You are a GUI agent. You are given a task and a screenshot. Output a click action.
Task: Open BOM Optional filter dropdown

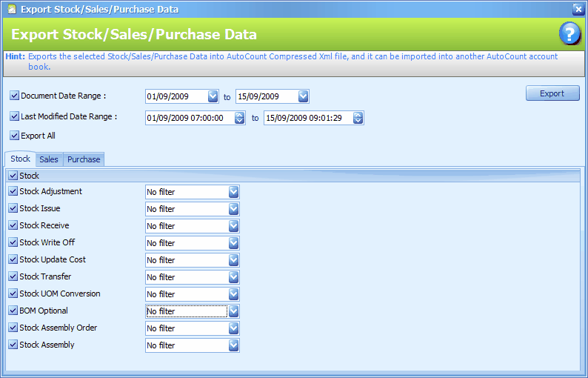pos(233,311)
